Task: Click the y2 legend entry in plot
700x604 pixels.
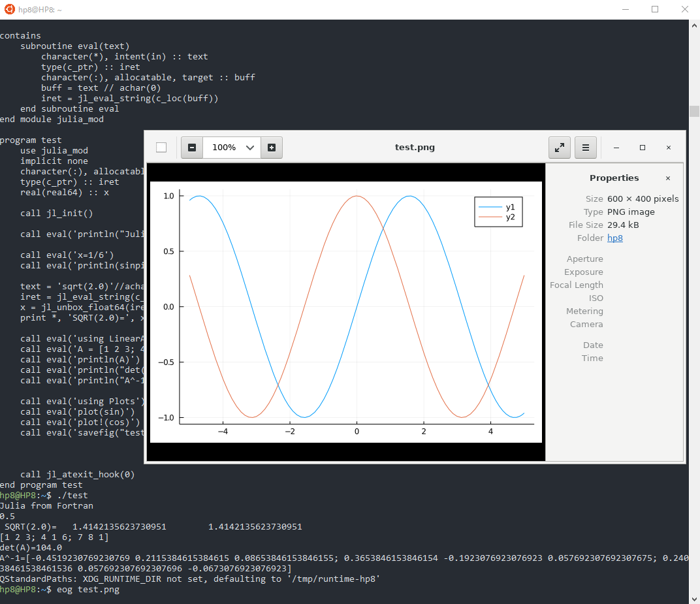Action: click(496, 217)
